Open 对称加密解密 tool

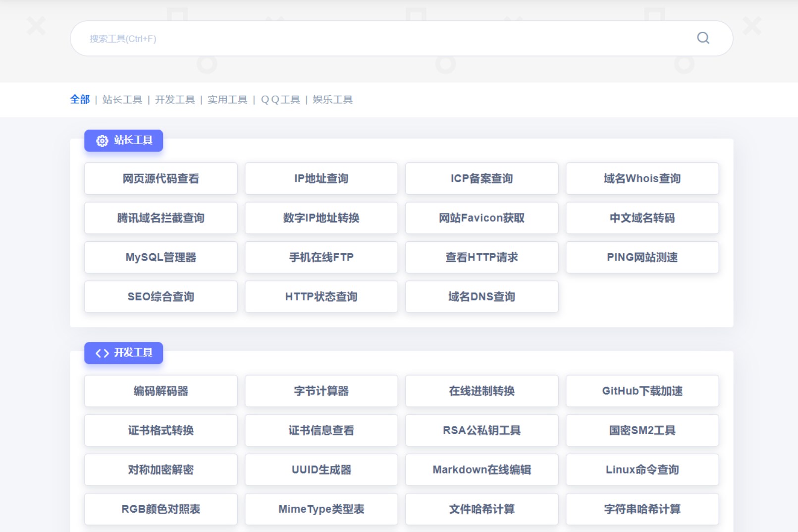(x=161, y=470)
